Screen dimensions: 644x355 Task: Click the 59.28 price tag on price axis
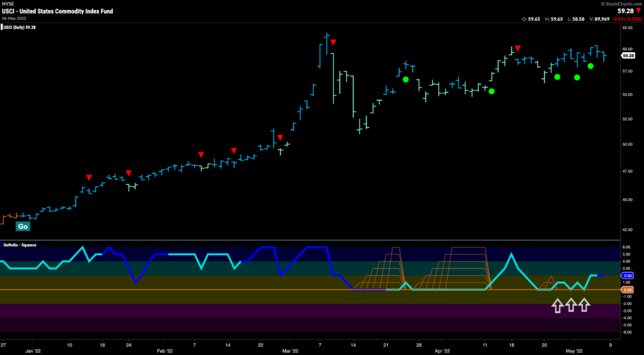(628, 55)
